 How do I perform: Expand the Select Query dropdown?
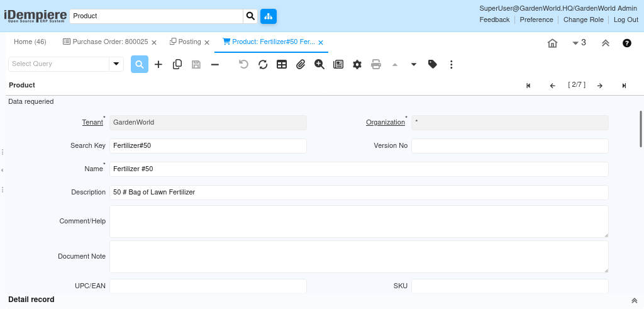[x=116, y=64]
